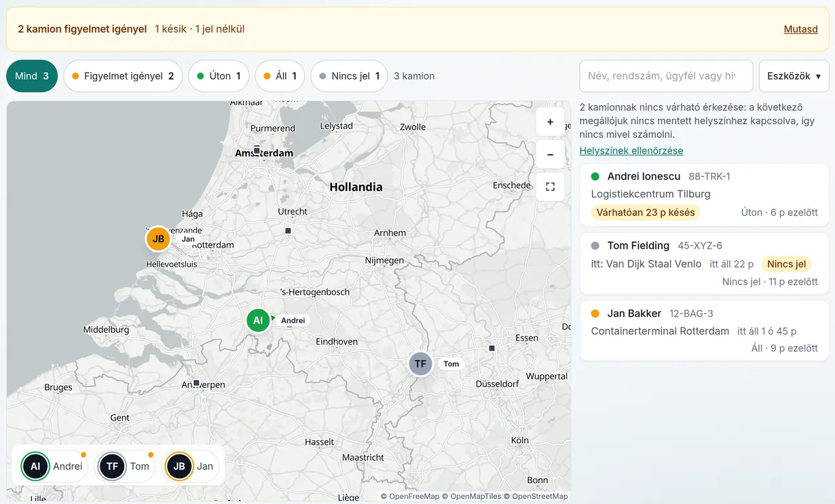This screenshot has width=835, height=504.
Task: Click plate number 45-XYZ-6
Action: pyautogui.click(x=700, y=246)
